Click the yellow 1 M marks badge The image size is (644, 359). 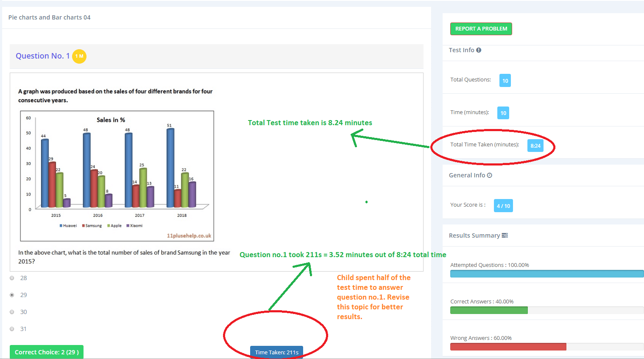[x=79, y=56]
